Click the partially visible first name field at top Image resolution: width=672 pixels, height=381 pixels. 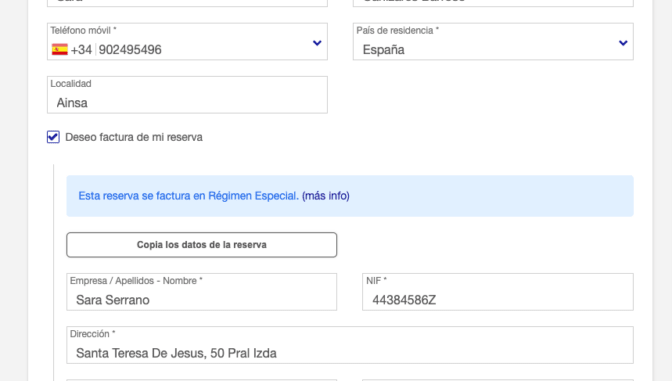[187, 2]
